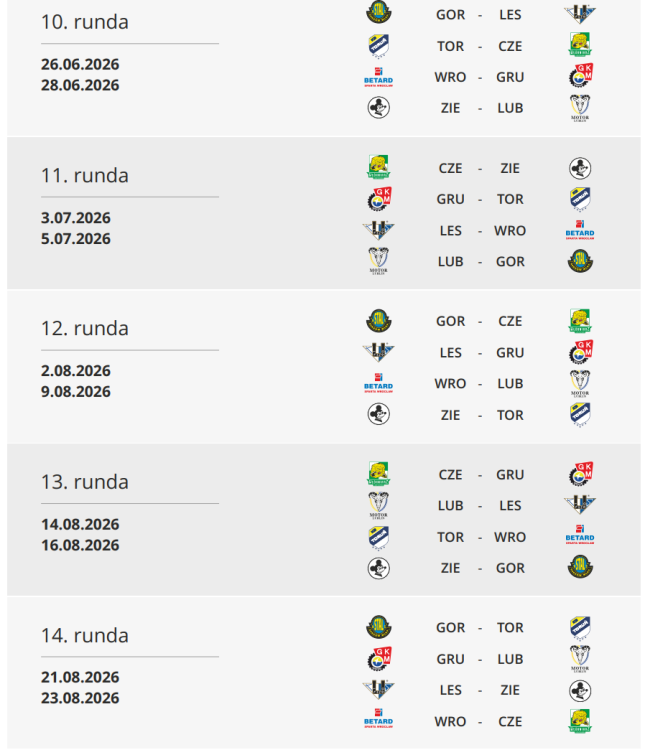The image size is (645, 750).
Task: Click the Motor Lublin away logo in round 10
Action: (x=580, y=108)
